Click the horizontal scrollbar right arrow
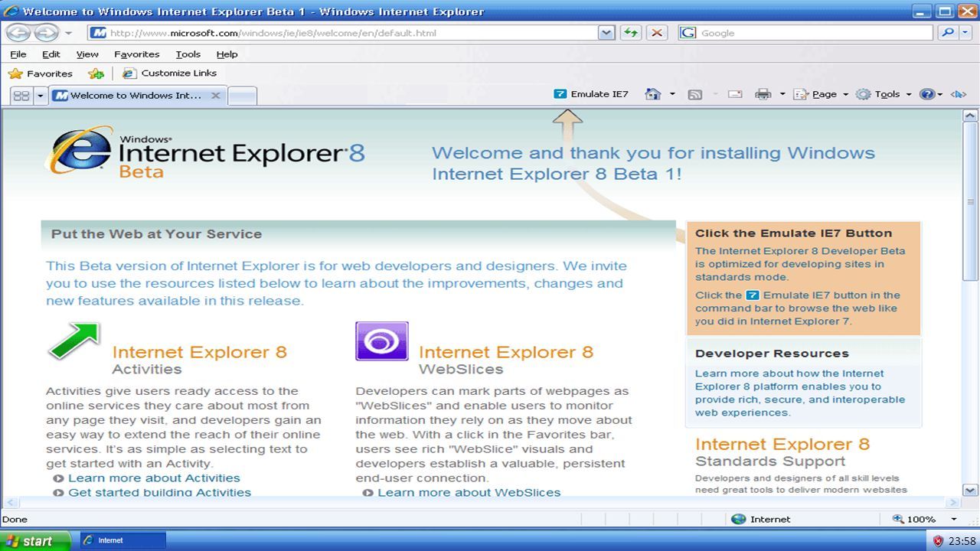The image size is (980, 551). pyautogui.click(x=954, y=503)
